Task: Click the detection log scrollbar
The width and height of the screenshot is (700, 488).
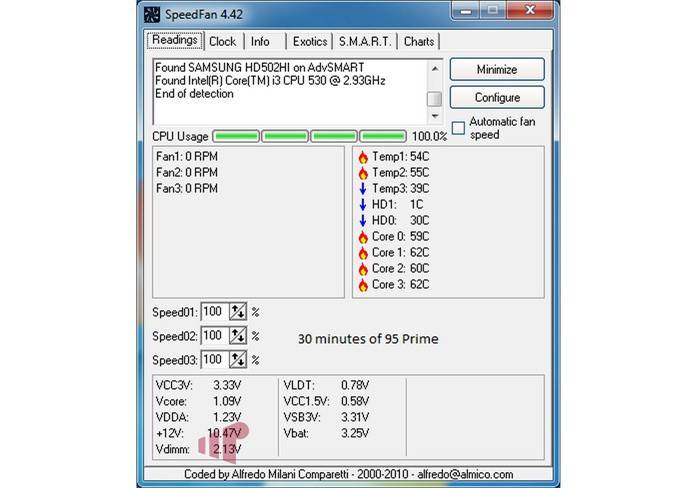Action: click(x=434, y=85)
